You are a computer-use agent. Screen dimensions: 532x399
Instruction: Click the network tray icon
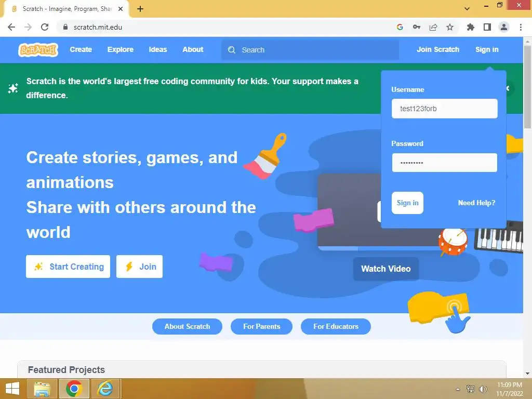[471, 389]
